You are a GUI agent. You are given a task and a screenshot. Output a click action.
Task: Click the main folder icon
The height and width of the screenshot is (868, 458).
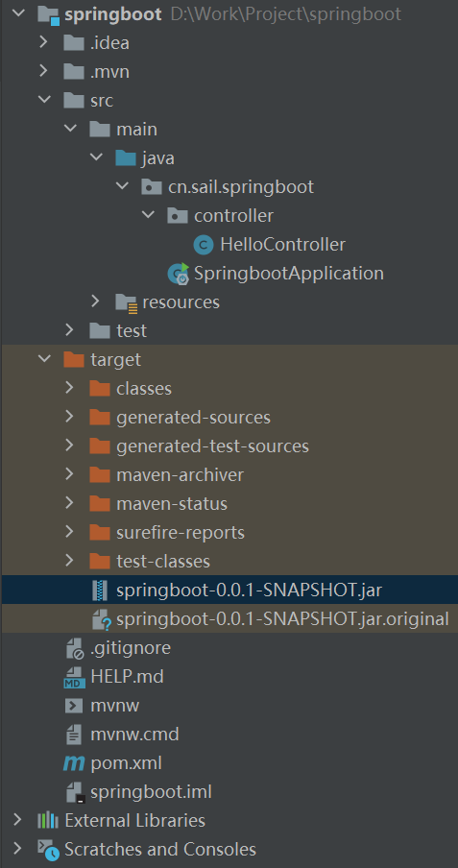(x=100, y=129)
